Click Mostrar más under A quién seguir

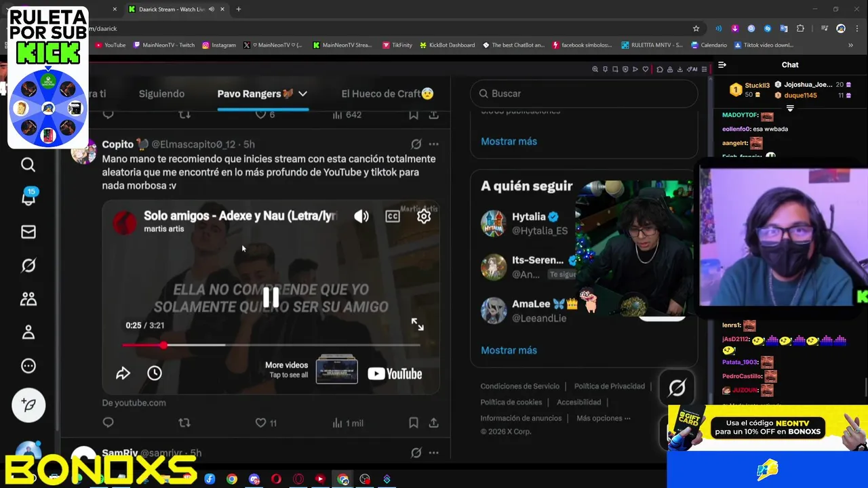[509, 350]
